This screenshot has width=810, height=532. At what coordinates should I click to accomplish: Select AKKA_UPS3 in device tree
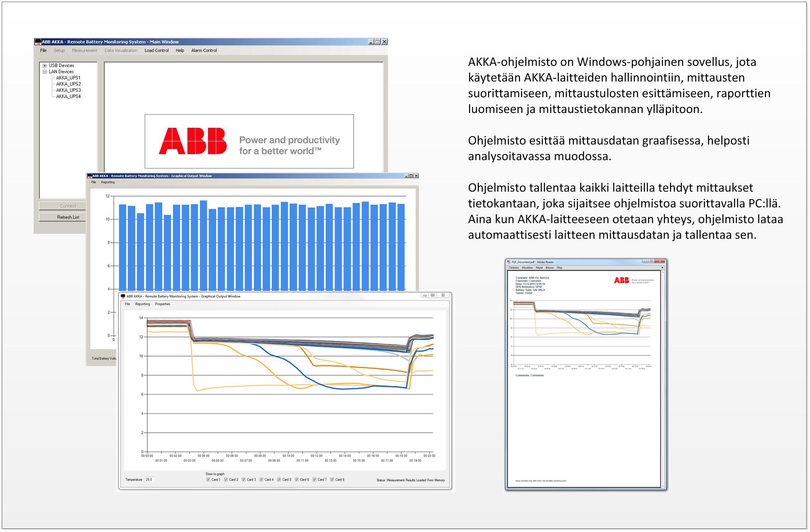[68, 90]
